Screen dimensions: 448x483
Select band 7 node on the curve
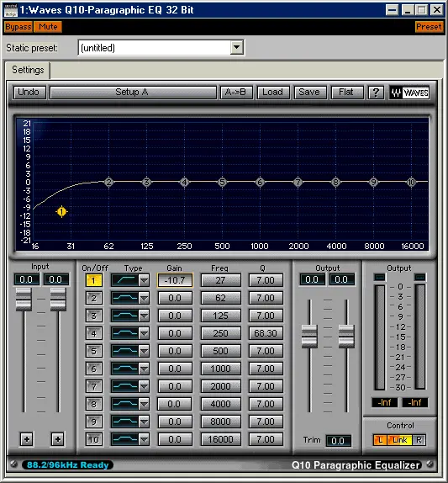(x=298, y=183)
